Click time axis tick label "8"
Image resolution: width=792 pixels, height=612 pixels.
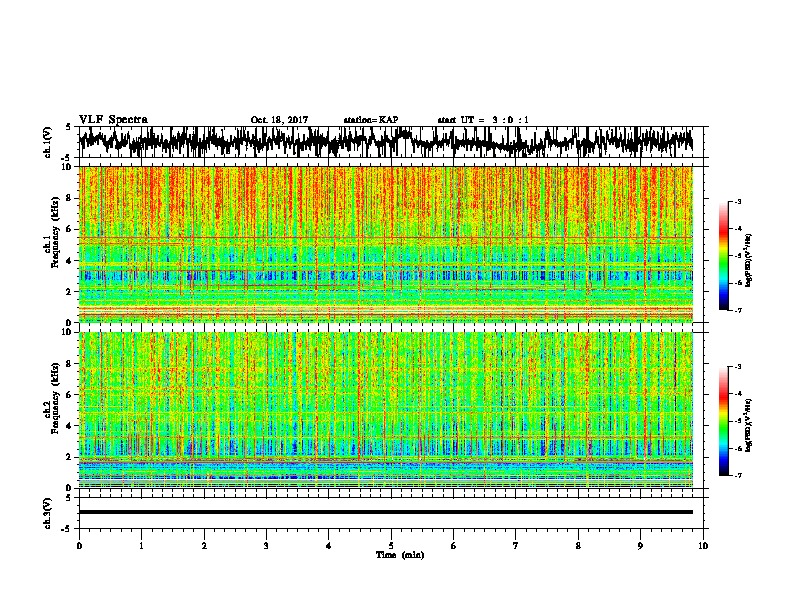pyautogui.click(x=578, y=546)
